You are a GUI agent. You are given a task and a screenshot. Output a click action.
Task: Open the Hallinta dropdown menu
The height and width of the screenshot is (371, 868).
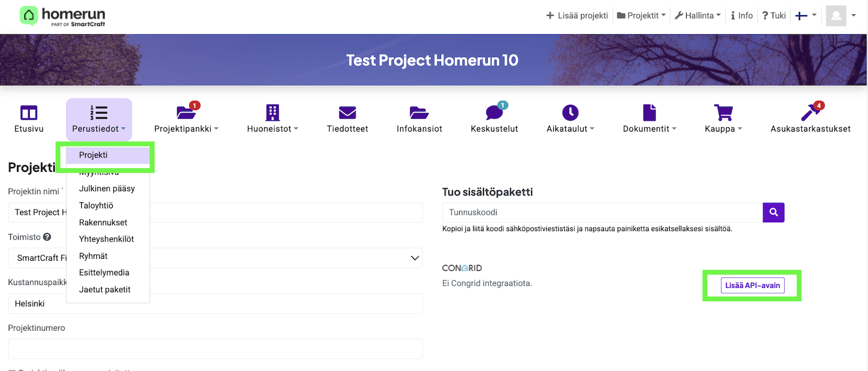698,16
